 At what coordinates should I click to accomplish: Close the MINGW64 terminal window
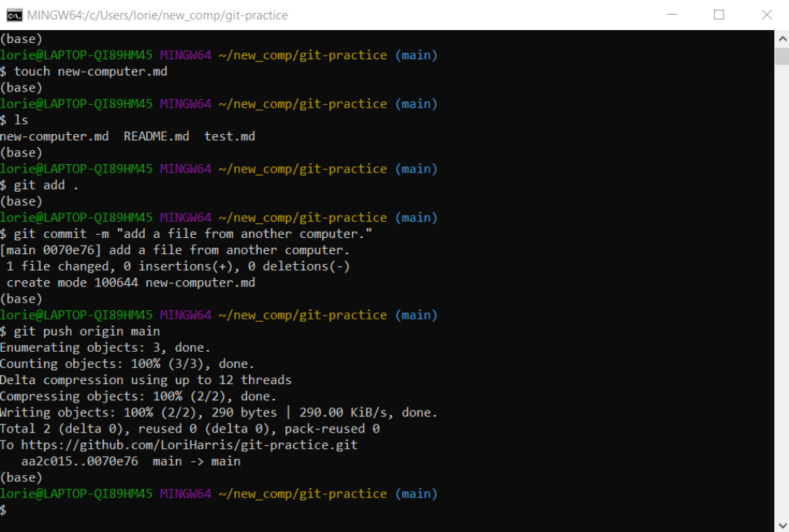coord(766,15)
